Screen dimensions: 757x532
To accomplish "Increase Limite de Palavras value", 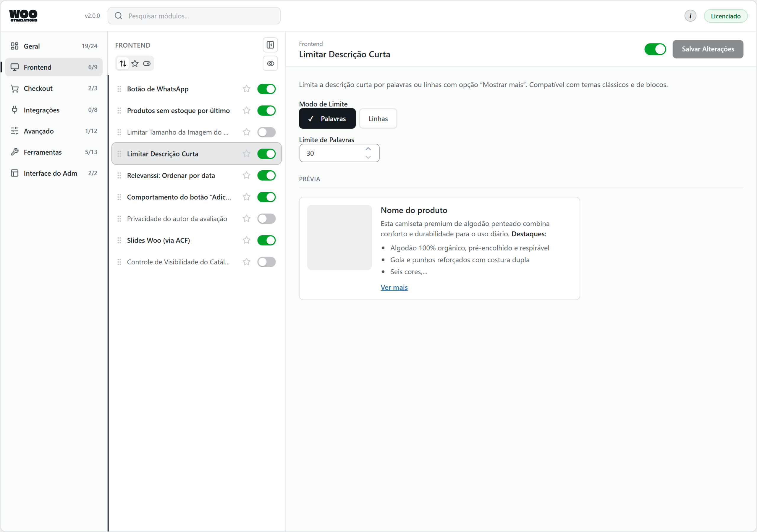I will pos(368,149).
